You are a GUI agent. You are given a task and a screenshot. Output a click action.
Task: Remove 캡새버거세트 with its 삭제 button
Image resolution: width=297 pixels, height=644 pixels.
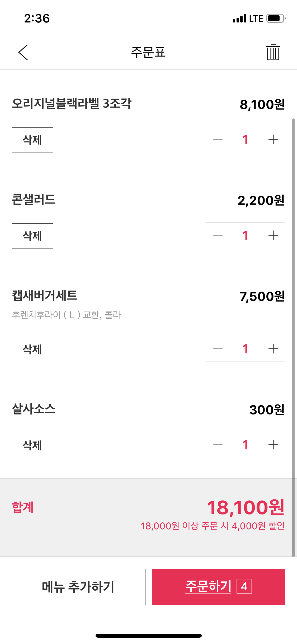click(32, 349)
